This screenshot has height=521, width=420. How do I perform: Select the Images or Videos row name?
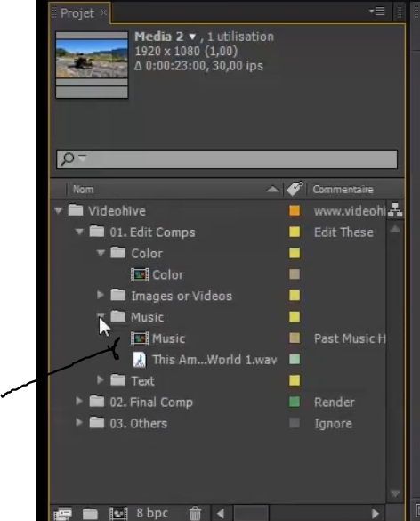[x=182, y=296]
